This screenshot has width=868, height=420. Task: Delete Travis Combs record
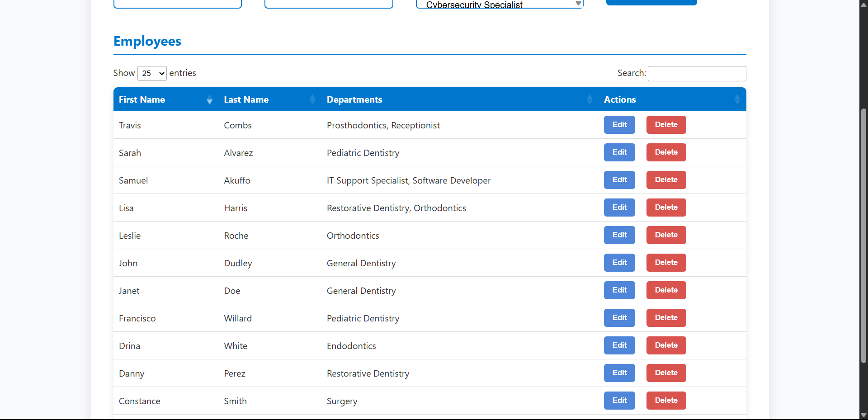pos(666,125)
